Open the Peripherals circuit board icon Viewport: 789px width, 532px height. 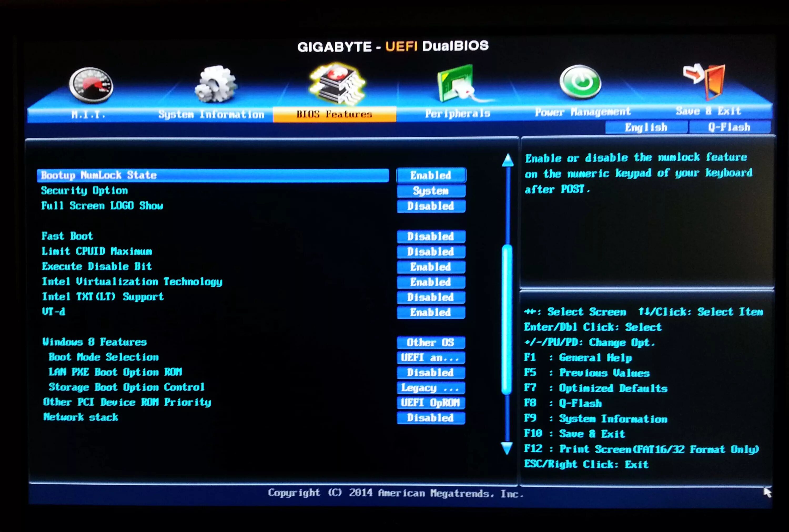click(x=457, y=84)
